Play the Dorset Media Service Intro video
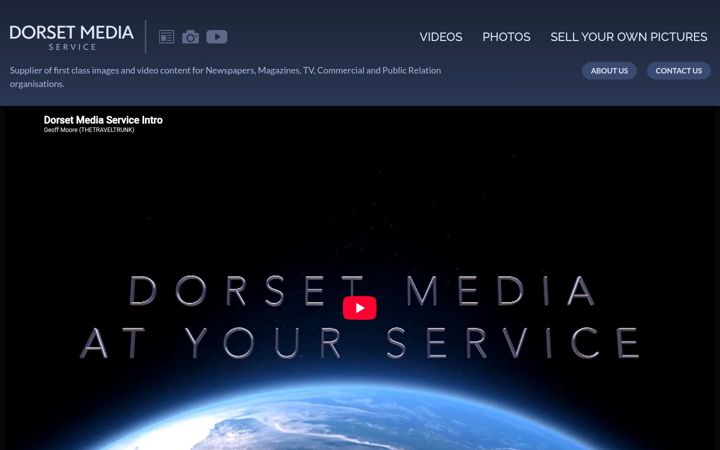 360,308
